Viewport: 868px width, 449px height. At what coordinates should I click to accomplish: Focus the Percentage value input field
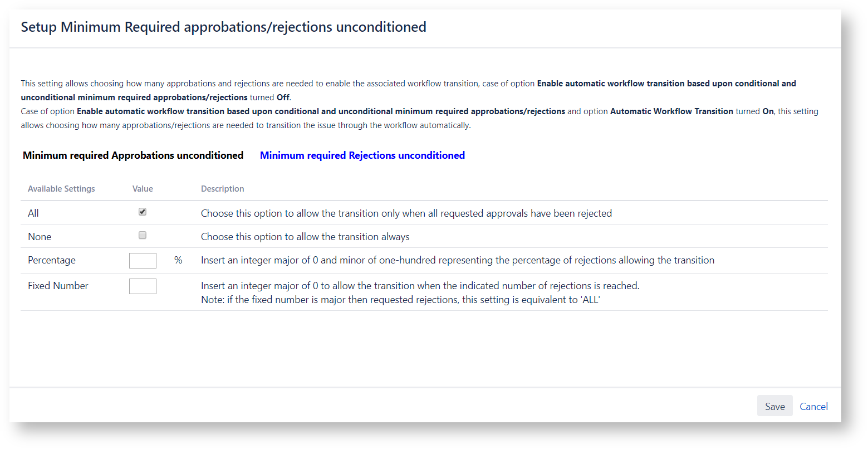(143, 261)
